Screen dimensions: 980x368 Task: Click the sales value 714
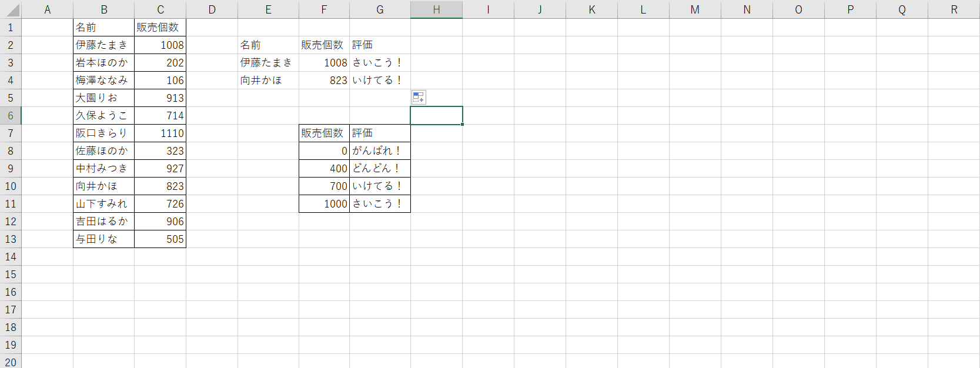click(x=160, y=116)
